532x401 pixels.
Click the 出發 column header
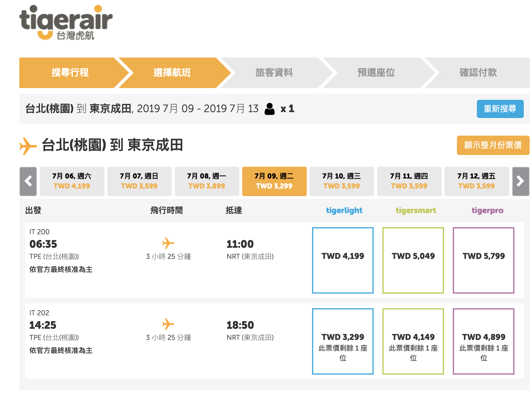coord(33,210)
